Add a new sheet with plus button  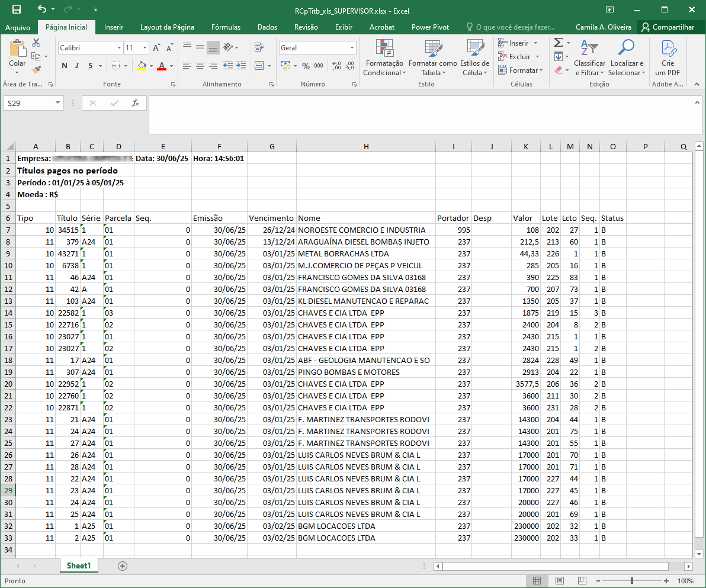coord(123,566)
